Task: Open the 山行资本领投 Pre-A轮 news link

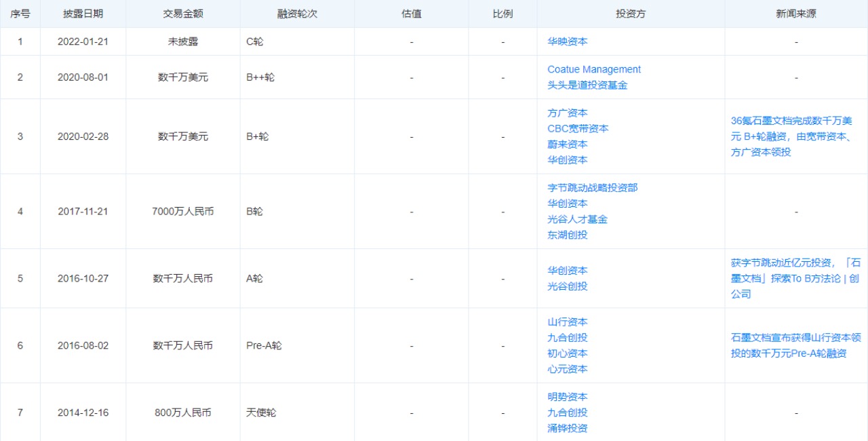Action: click(795, 345)
